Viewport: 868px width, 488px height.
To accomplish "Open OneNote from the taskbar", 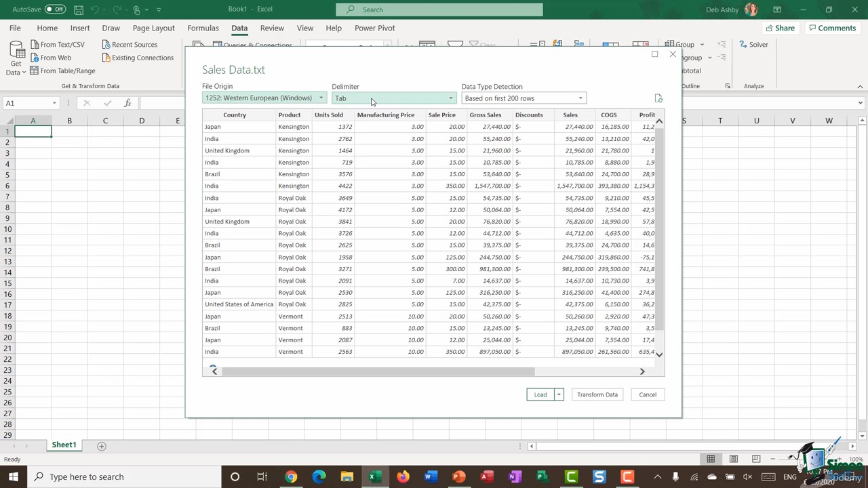I will [515, 476].
